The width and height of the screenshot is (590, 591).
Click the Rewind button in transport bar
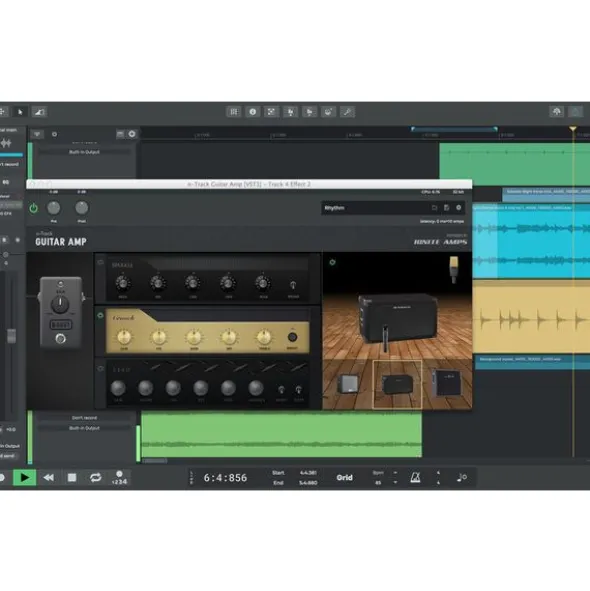point(49,478)
